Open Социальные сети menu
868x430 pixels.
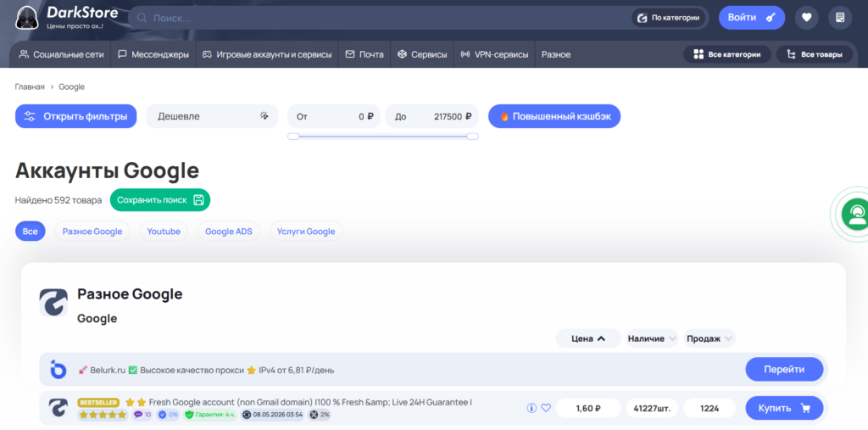(61, 54)
